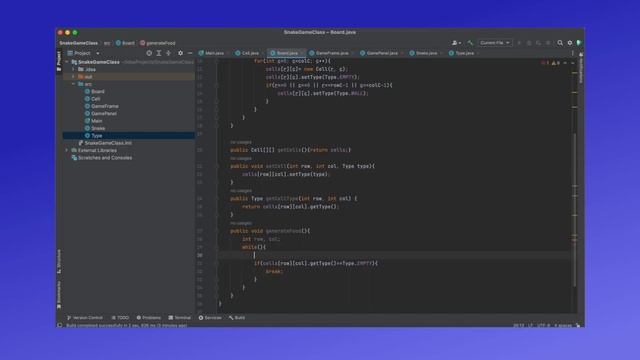Click fold marker at getCellType method
This screenshot has width=640, height=360.
[217, 198]
